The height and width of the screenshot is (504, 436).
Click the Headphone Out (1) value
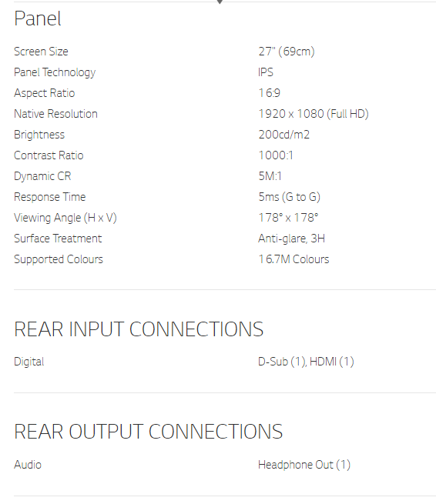pyautogui.click(x=304, y=465)
